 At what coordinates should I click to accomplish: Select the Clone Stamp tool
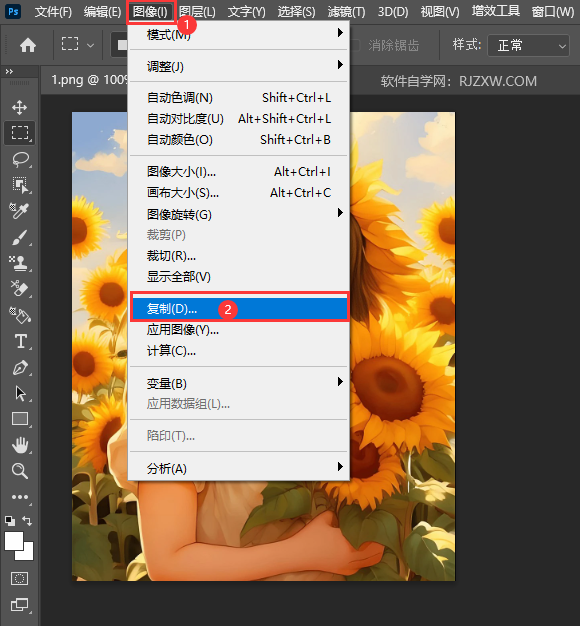tap(19, 263)
